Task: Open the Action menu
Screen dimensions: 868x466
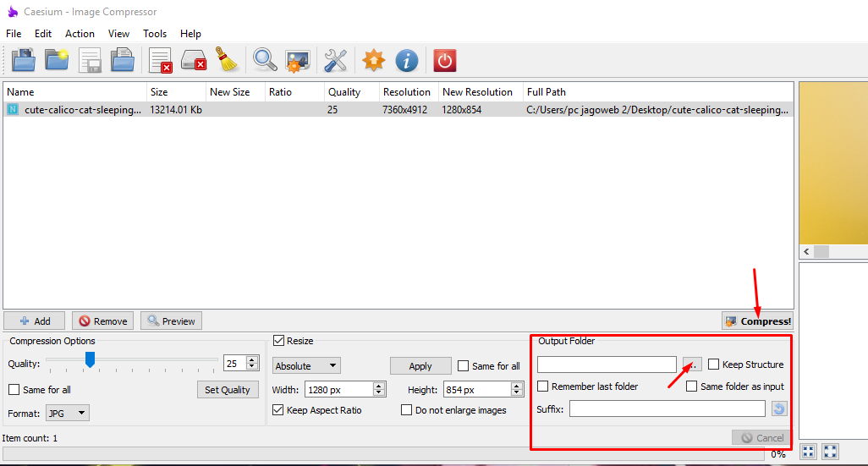Action: (x=80, y=34)
